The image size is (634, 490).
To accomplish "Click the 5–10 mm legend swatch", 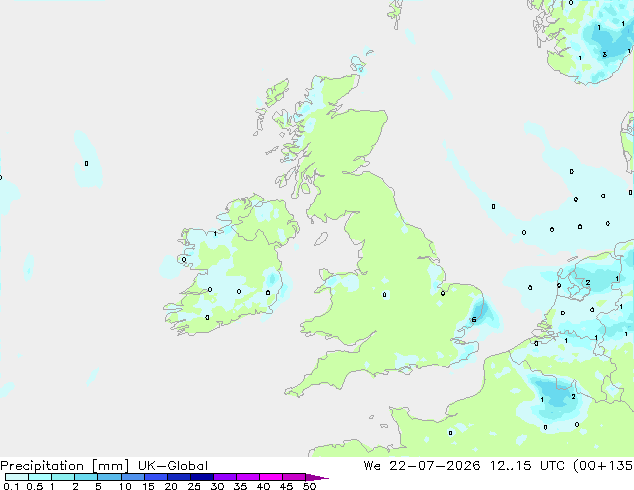I will tap(110, 477).
